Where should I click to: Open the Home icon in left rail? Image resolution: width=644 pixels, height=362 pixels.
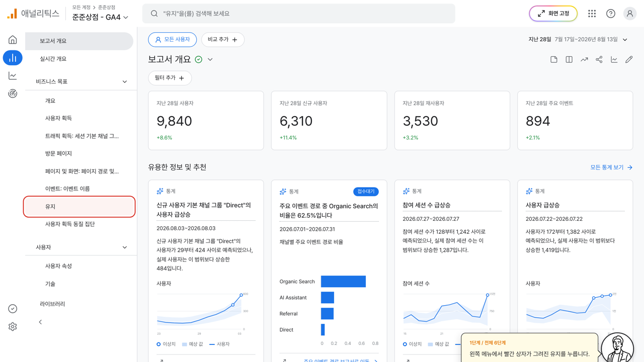(13, 40)
